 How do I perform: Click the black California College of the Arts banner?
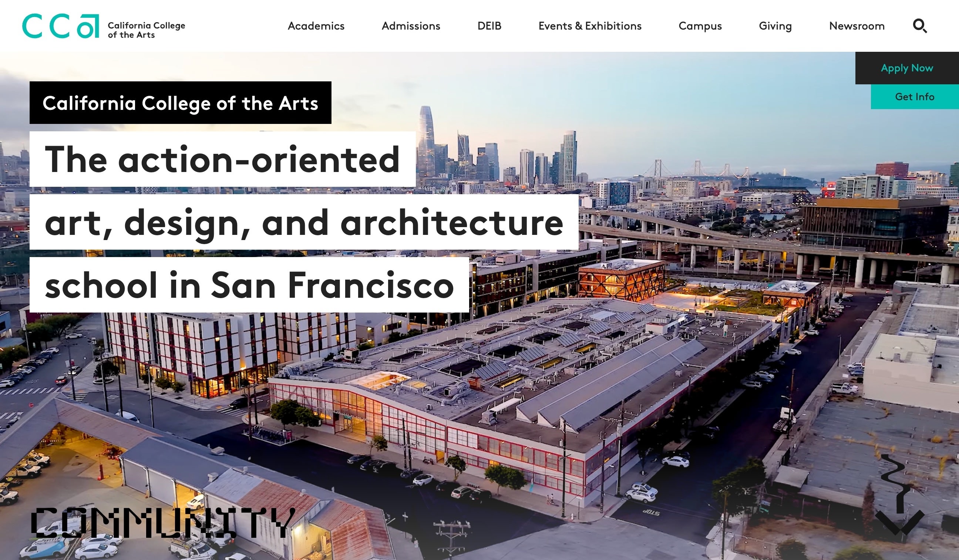[x=181, y=103]
